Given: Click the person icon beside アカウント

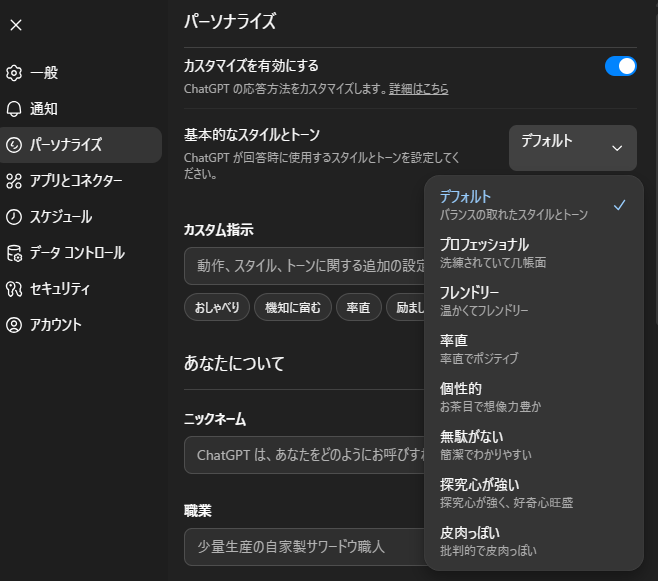Looking at the screenshot, I should [x=14, y=325].
